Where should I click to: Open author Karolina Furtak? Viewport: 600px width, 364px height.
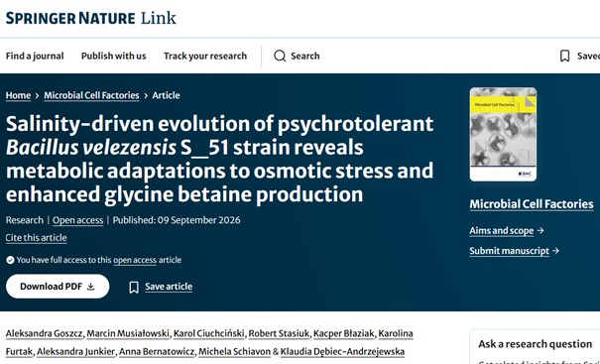click(x=396, y=334)
